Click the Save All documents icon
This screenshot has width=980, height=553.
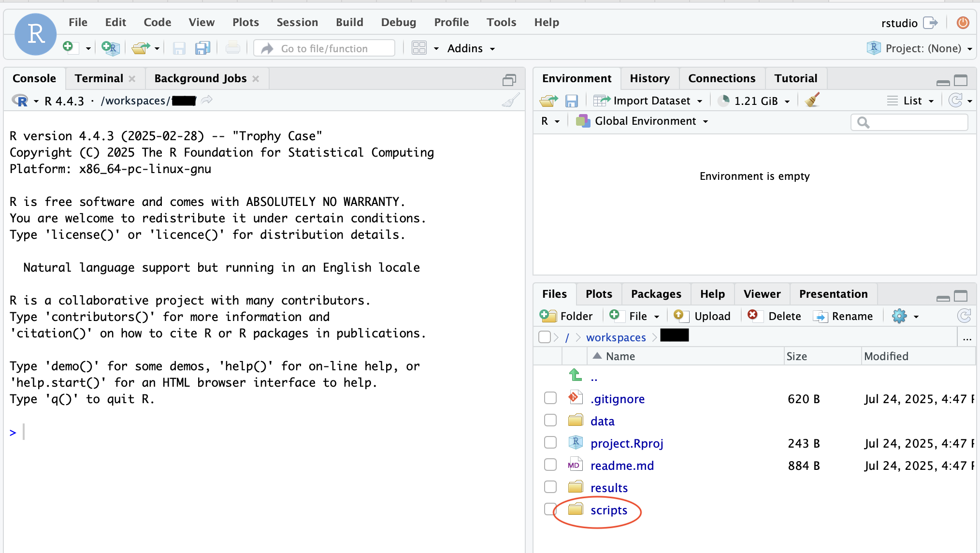pos(202,48)
